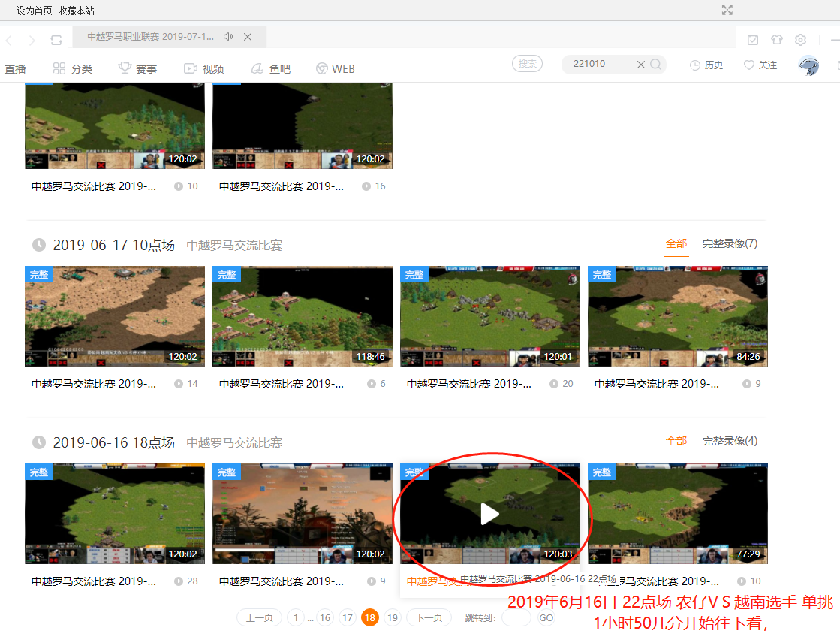
Task: Click the 跳转到 page number input field
Action: [x=516, y=617]
